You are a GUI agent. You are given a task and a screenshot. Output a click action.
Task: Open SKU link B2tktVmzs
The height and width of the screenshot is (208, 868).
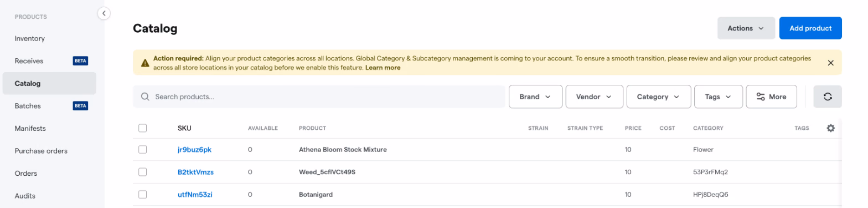pos(195,172)
